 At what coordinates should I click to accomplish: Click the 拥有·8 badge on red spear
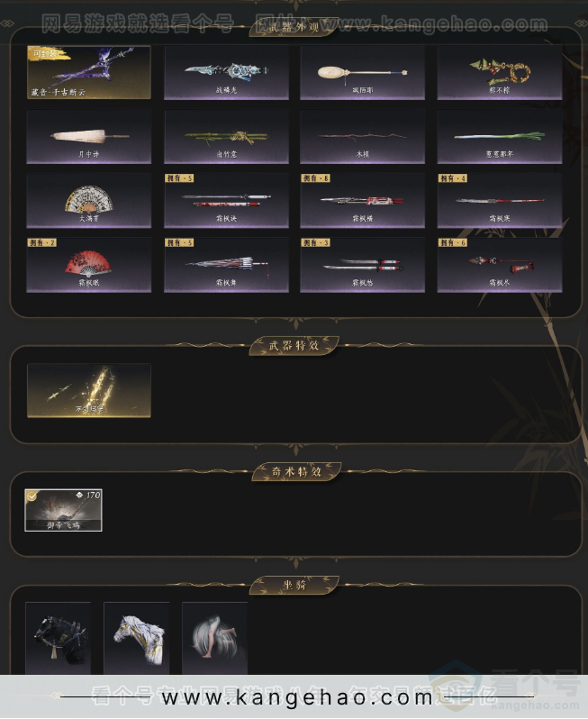click(x=315, y=177)
